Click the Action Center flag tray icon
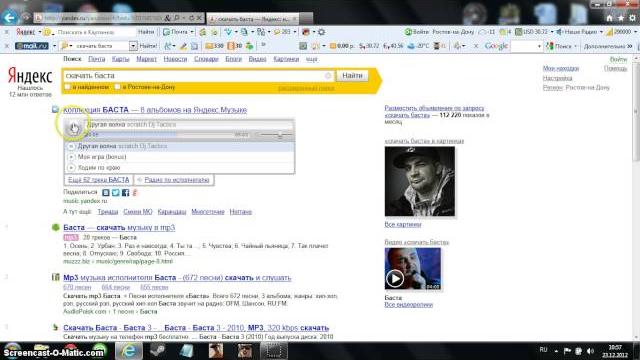The width and height of the screenshot is (640, 360). pyautogui.click(x=567, y=351)
